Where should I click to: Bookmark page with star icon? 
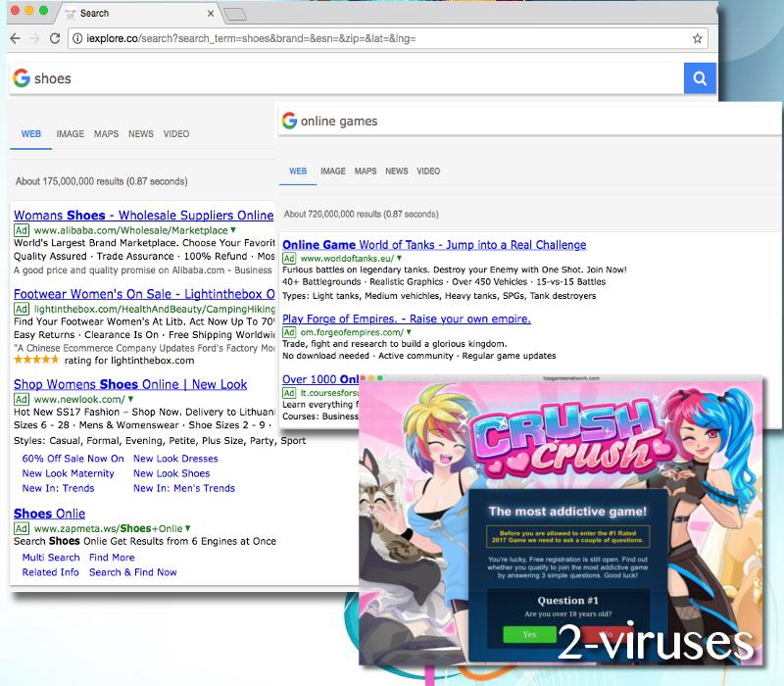click(x=697, y=39)
